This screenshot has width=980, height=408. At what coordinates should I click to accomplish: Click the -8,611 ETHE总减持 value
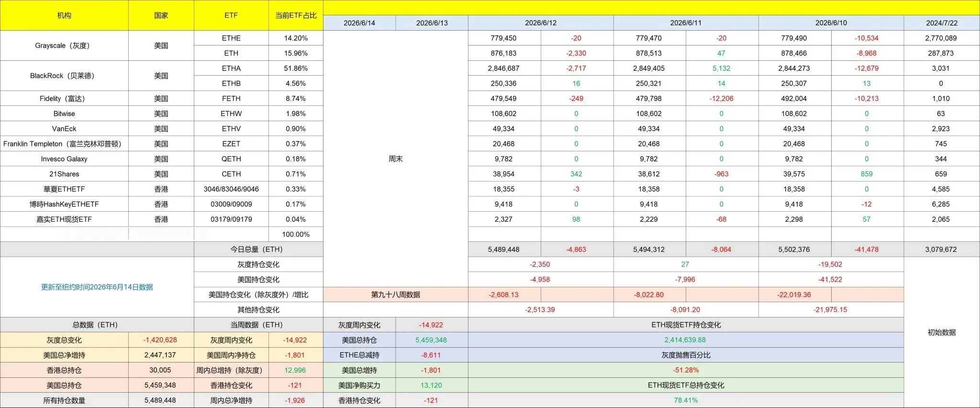tap(431, 355)
